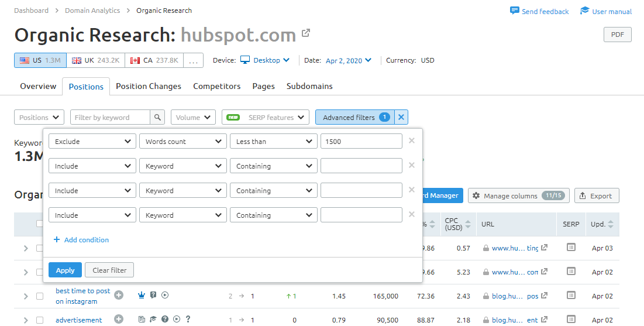Viewport: 644px width, 326px height.
Task: Go to Domain Analytics breadcrumb
Action: [92, 11]
